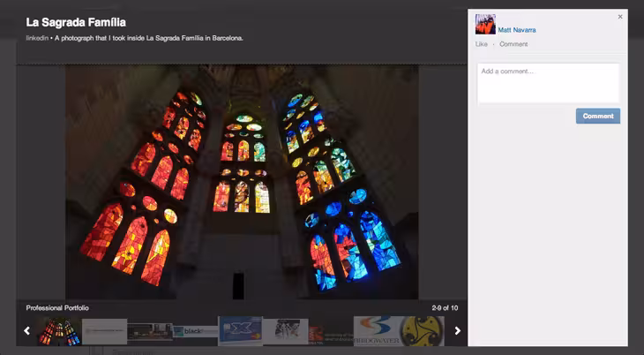Select the black-and-white sketch thumbnail
This screenshot has height=355, width=644.
286,331
